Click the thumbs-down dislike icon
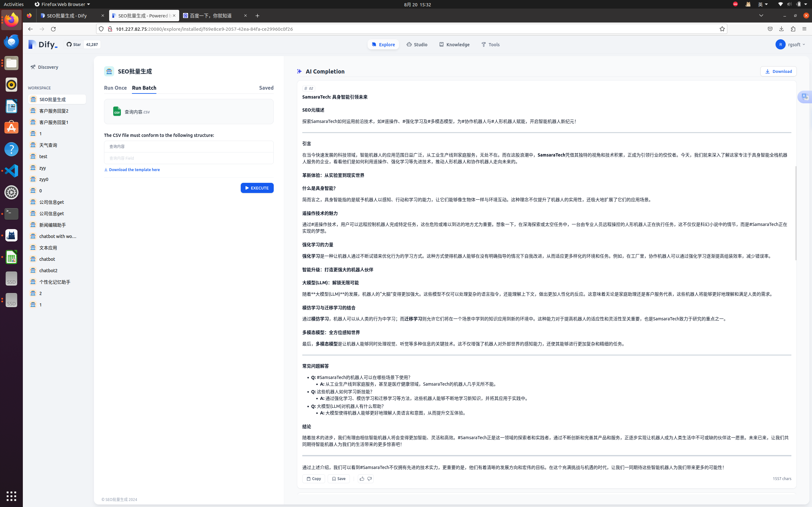Image resolution: width=812 pixels, height=507 pixels. click(x=370, y=479)
